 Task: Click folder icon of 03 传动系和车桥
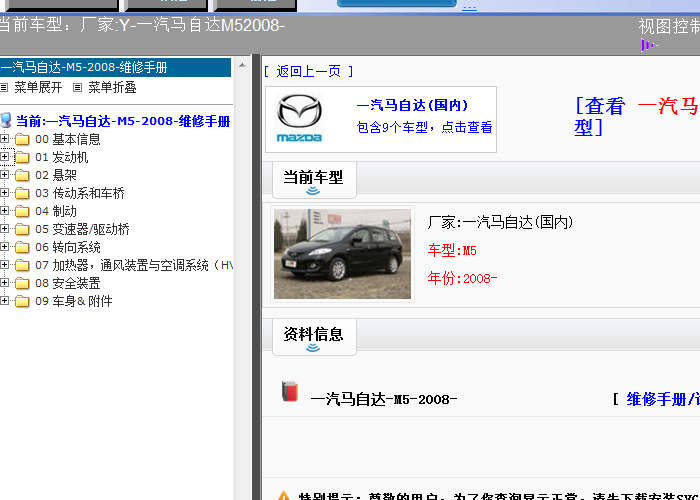point(22,193)
